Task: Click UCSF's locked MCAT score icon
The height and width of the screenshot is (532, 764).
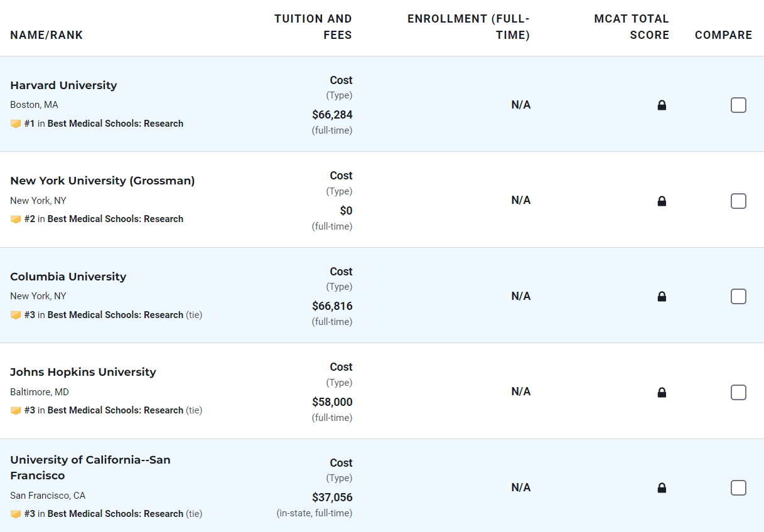Action: [662, 488]
